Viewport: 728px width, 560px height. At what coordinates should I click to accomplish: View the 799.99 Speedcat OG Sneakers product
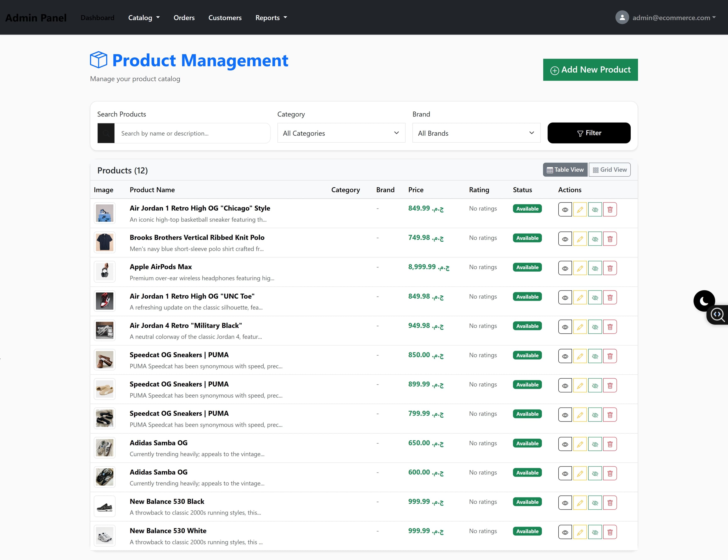point(565,415)
